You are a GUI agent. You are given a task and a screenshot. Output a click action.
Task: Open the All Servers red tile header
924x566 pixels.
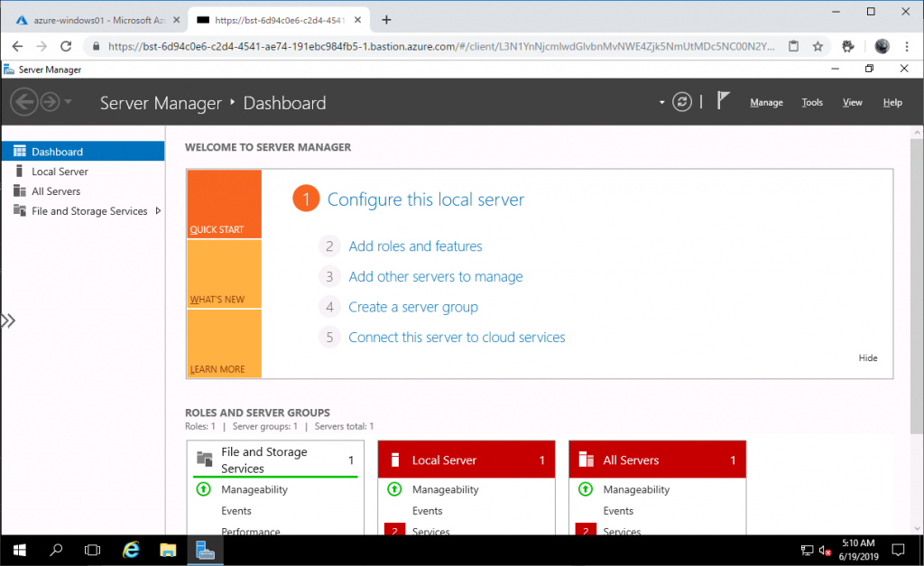point(657,459)
